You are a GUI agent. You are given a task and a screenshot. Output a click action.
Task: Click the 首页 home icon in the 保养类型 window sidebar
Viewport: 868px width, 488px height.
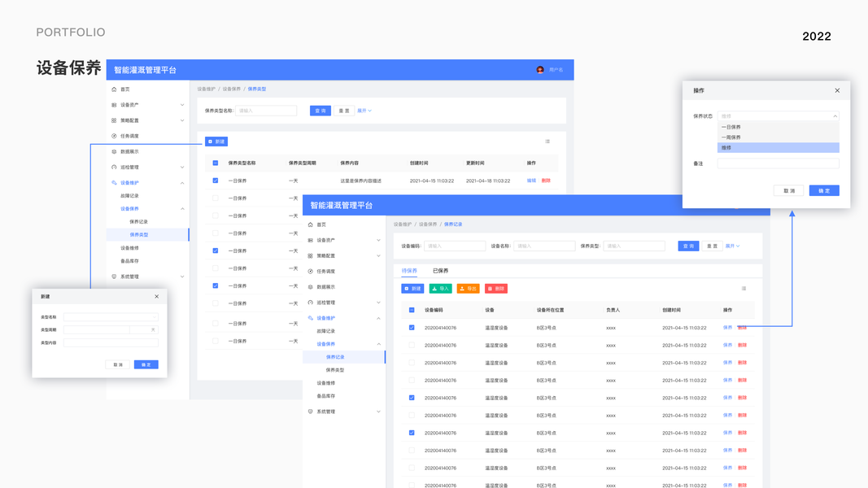click(x=114, y=89)
